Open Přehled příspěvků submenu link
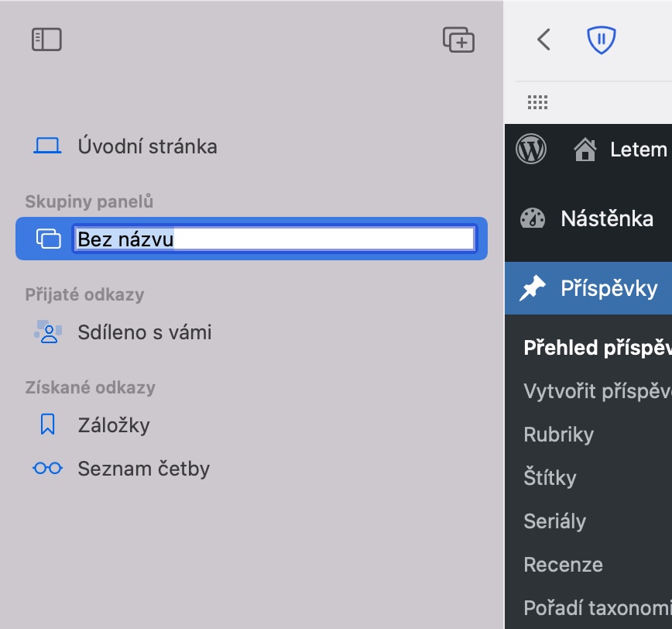Screen dimensions: 672x629 (596, 348)
